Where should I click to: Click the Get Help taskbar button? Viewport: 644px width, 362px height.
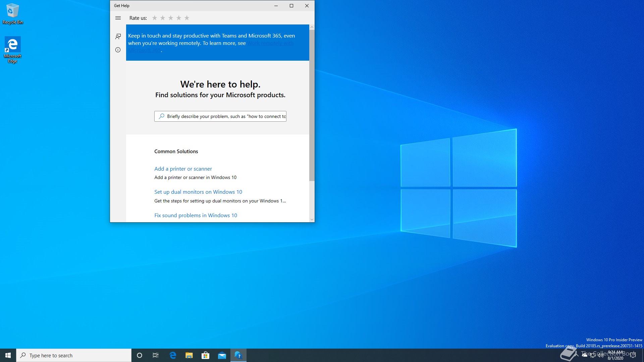pyautogui.click(x=238, y=355)
